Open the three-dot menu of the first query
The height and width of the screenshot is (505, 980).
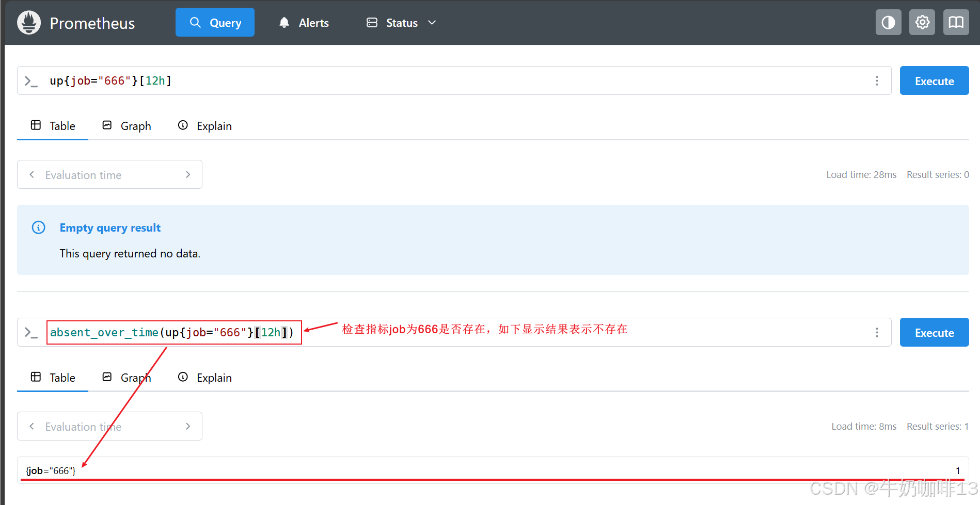pyautogui.click(x=877, y=80)
